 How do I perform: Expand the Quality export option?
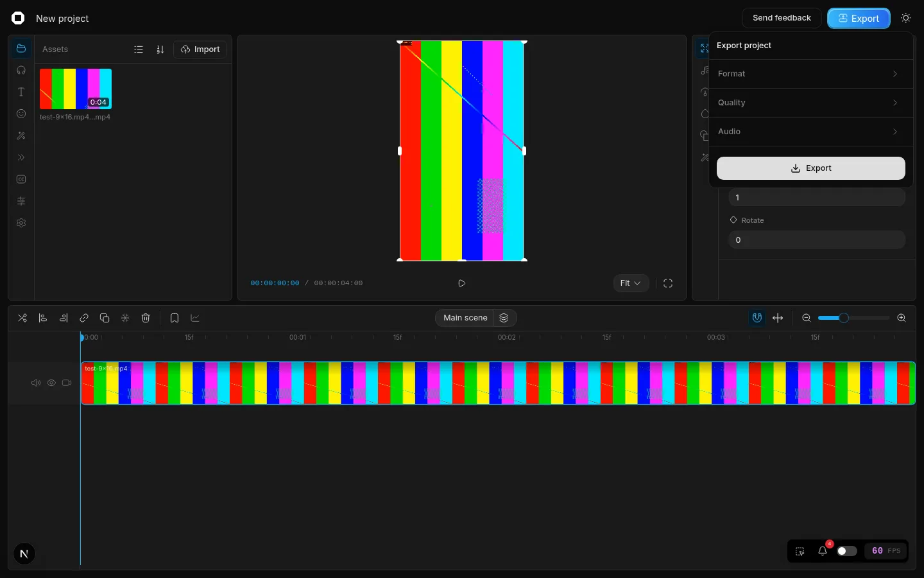[811, 103]
